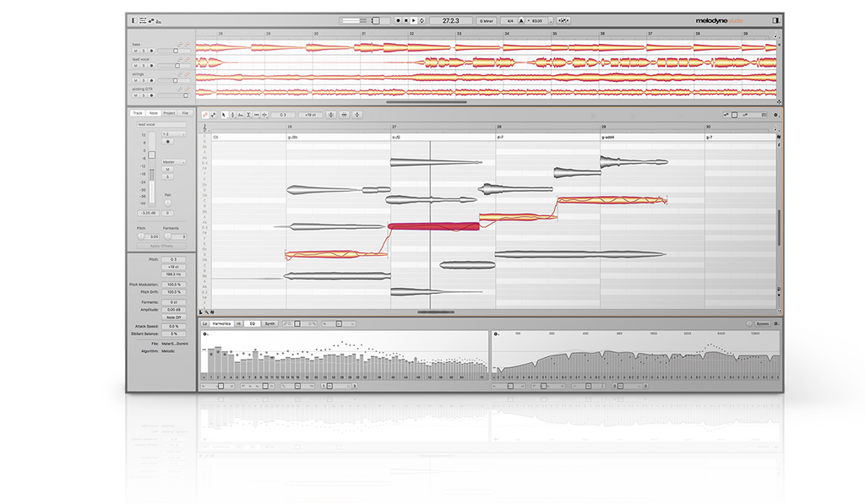Open the pitch grid clef dropdown
865x504 pixels.
(x=204, y=128)
